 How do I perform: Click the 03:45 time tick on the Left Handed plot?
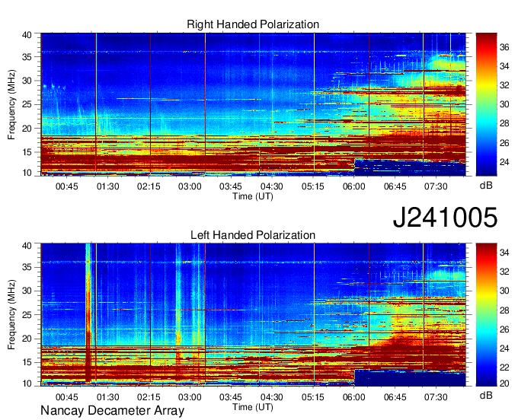231,396
